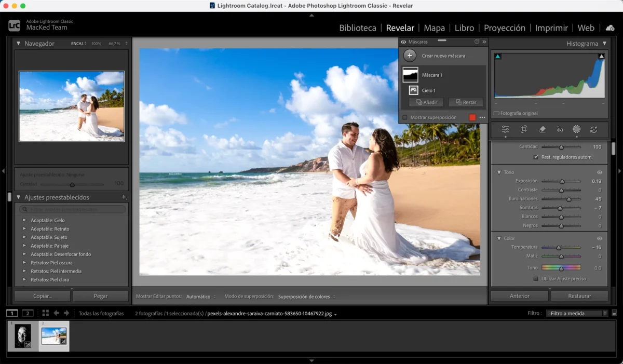Viewport: 623px width, 364px height.
Task: Click the Añadir mask button
Action: 426,102
